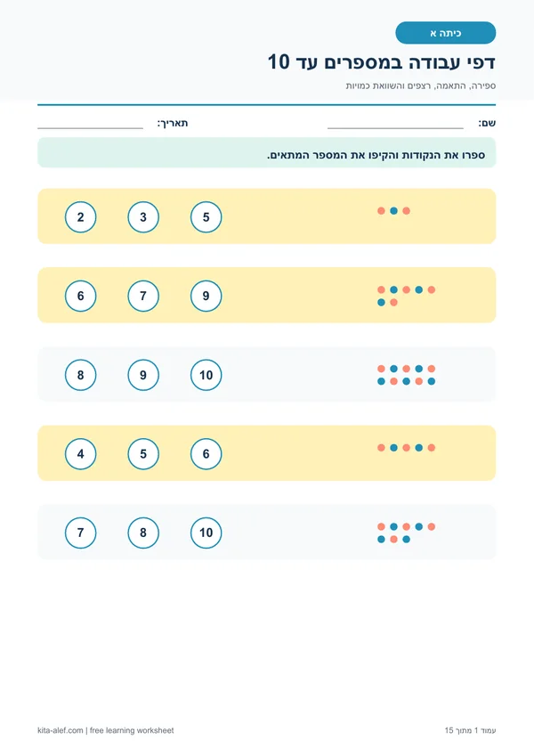Circle number 7 in the second row
This screenshot has width=534, height=756.
[143, 296]
